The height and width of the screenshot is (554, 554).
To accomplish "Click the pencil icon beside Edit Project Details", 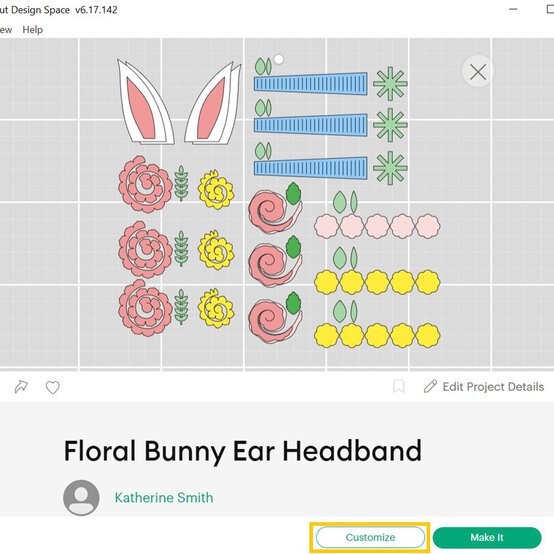I will [430, 387].
